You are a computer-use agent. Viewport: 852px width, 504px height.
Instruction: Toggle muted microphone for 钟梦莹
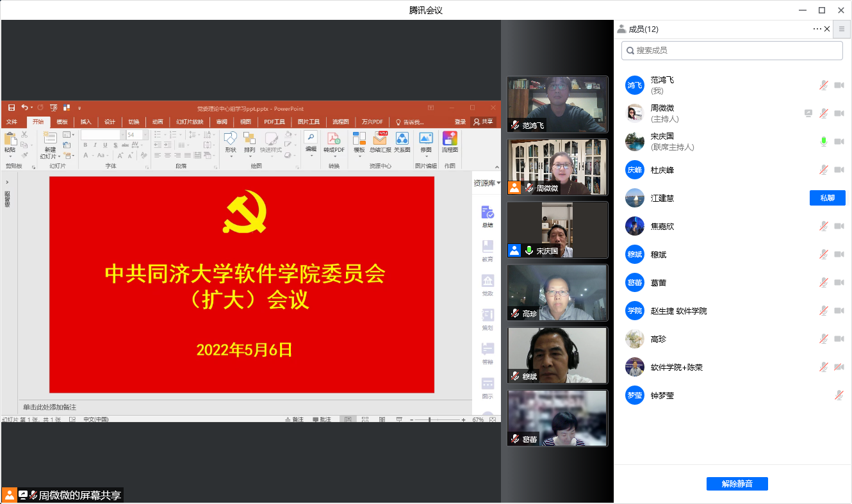point(839,396)
